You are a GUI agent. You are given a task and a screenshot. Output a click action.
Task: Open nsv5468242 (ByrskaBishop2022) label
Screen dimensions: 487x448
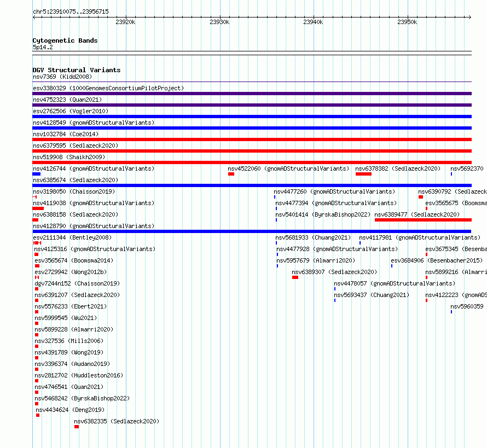point(82,398)
